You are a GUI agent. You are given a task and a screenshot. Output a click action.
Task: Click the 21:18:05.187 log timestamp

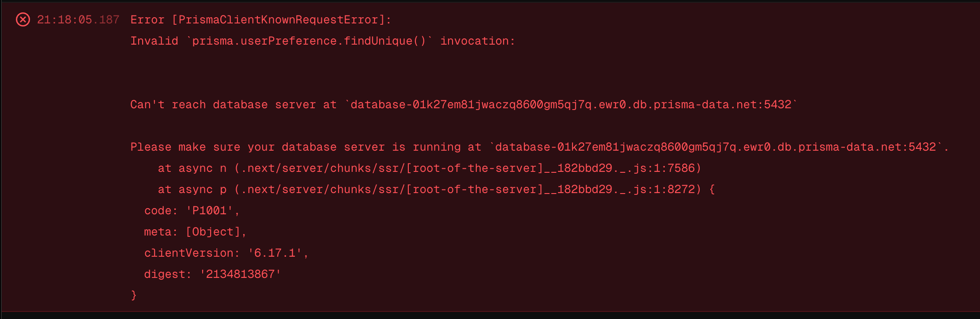click(x=78, y=19)
